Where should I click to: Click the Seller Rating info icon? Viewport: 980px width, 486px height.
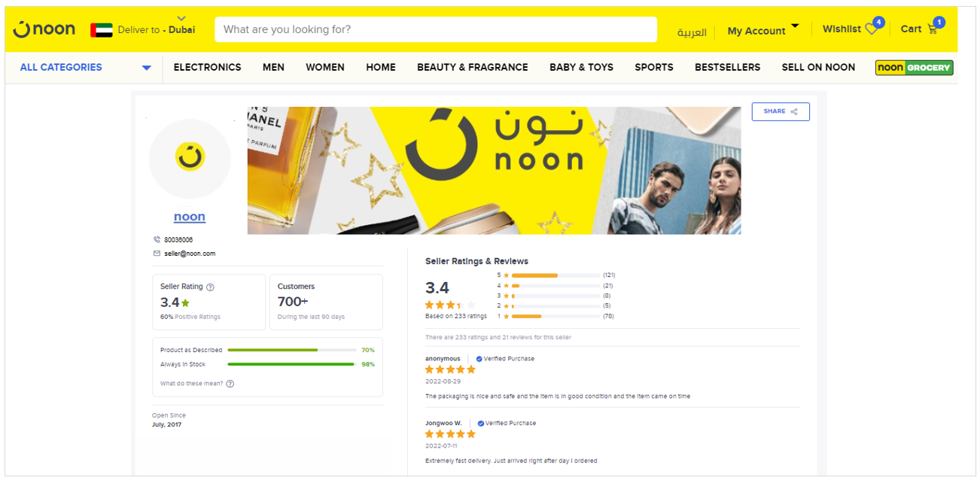[x=210, y=287]
